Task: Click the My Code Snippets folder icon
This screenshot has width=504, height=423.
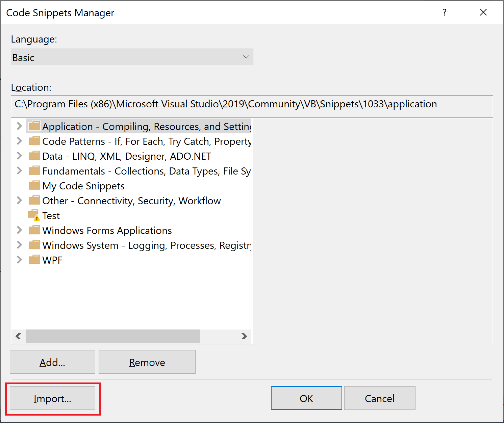Action: click(34, 185)
